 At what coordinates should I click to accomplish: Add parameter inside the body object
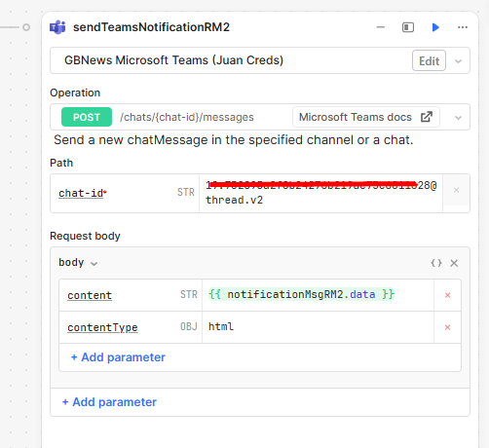point(118,357)
